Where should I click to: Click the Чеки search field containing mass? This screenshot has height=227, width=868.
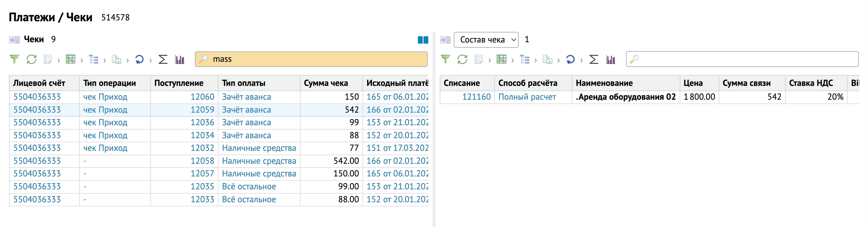(311, 59)
